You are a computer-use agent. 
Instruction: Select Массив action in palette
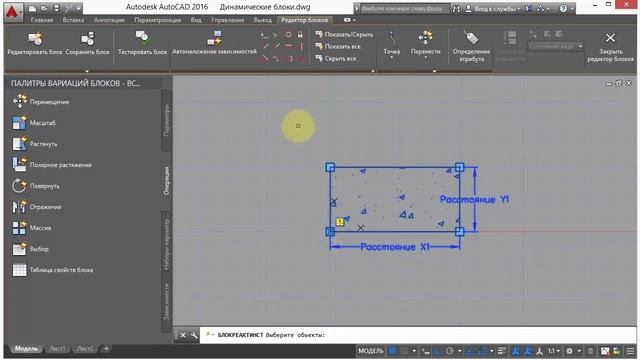32,228
